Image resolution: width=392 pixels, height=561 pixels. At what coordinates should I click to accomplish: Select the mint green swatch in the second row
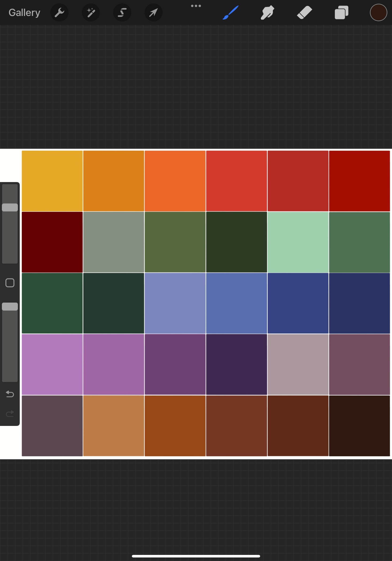pos(298,242)
